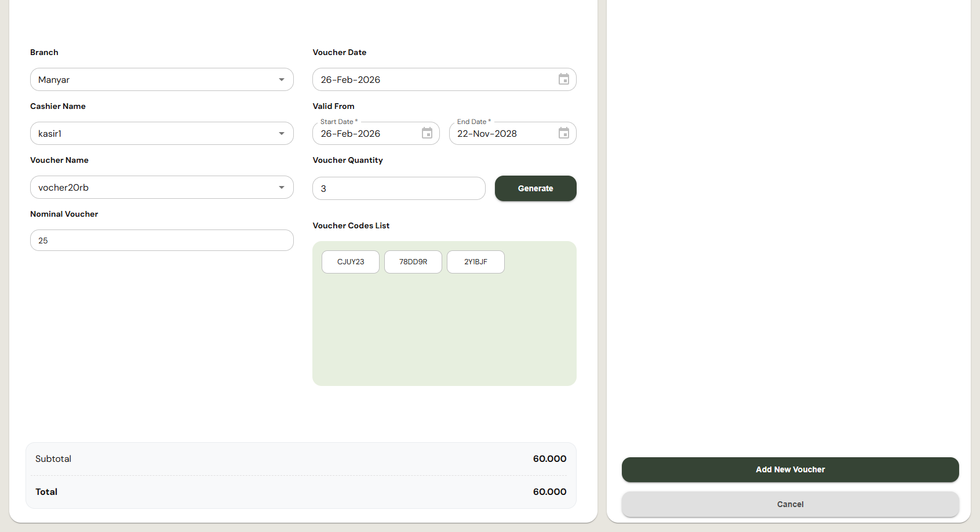The height and width of the screenshot is (532, 980).
Task: Open the Voucher Date calendar picker icon
Action: pyautogui.click(x=563, y=79)
